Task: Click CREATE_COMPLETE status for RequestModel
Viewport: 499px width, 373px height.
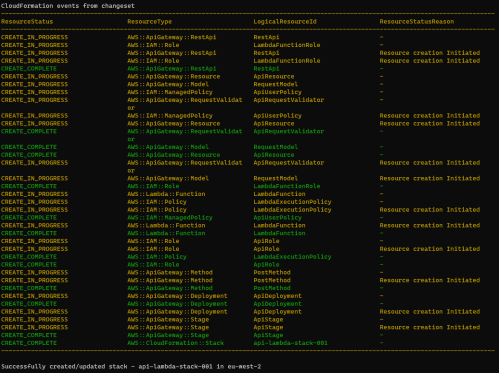Action: [29, 147]
